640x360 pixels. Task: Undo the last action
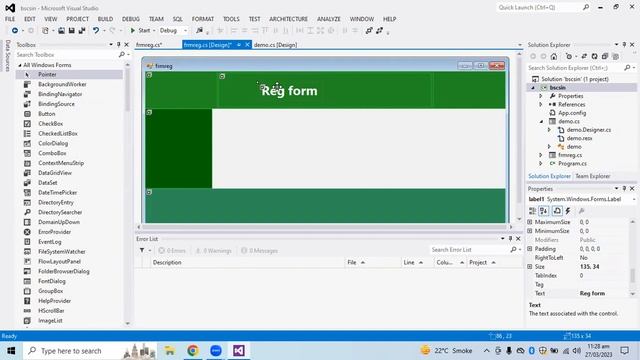point(96,31)
